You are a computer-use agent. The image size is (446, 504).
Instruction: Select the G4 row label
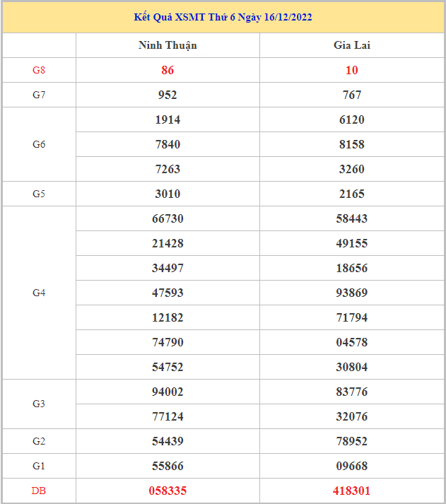[39, 293]
